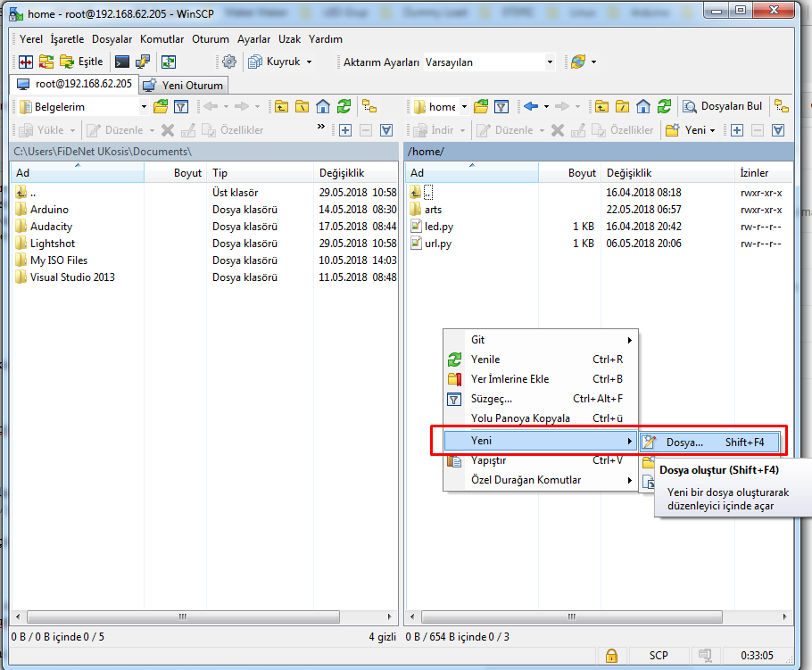Viewport: 812px width, 670px height.
Task: Select the Lightshot local folder
Action: pyautogui.click(x=53, y=244)
